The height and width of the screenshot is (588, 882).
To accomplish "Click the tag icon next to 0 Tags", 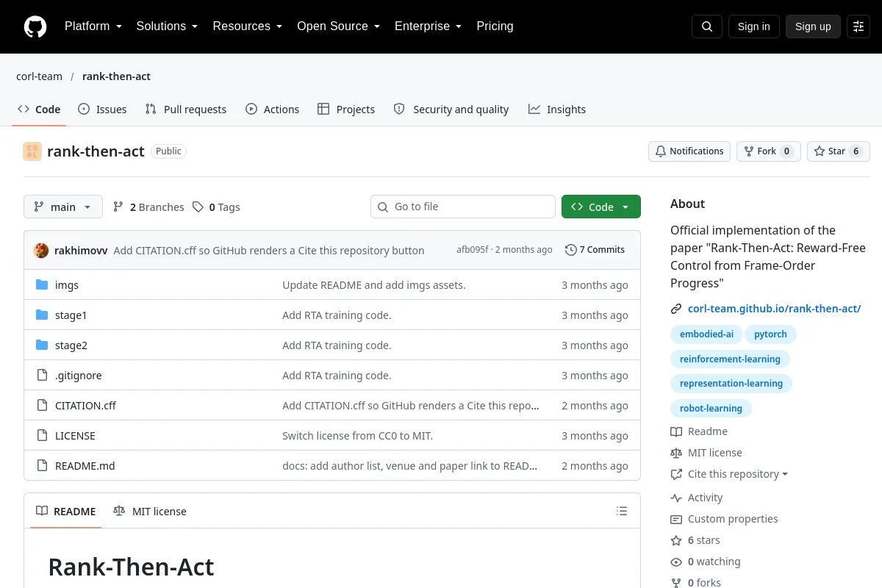I will click(x=198, y=207).
